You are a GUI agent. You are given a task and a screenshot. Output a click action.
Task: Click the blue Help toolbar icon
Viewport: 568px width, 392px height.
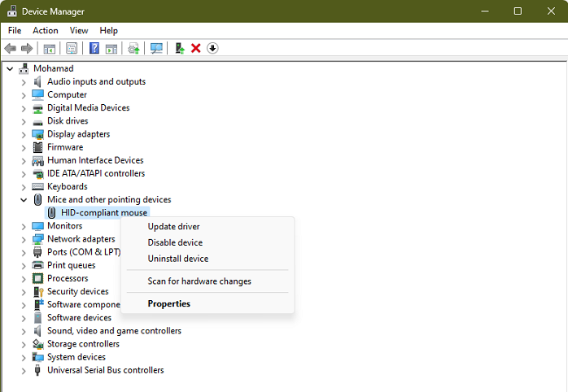[x=94, y=49]
